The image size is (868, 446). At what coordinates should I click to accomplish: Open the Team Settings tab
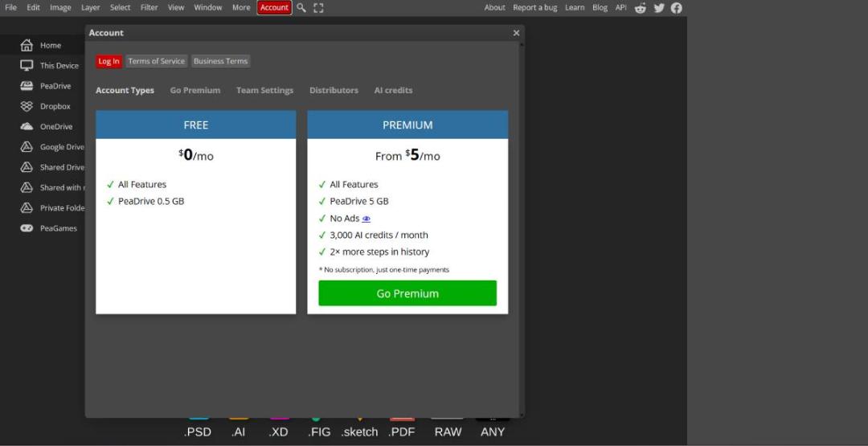(x=264, y=90)
